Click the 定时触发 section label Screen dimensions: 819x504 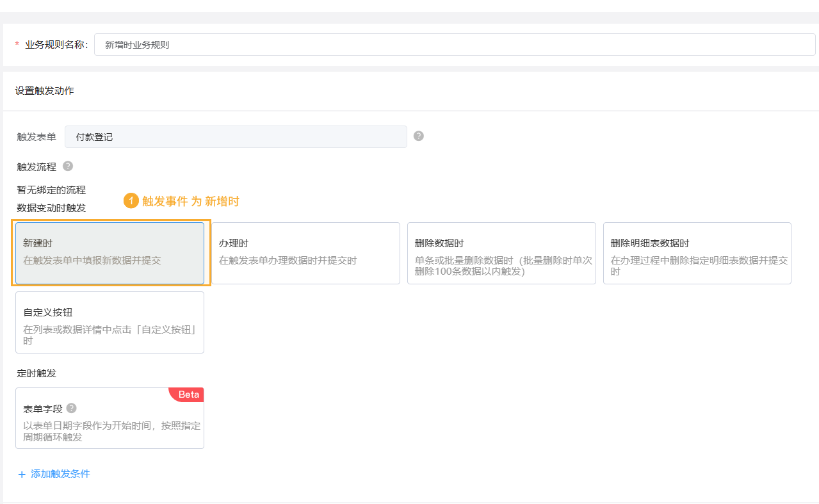coord(36,373)
